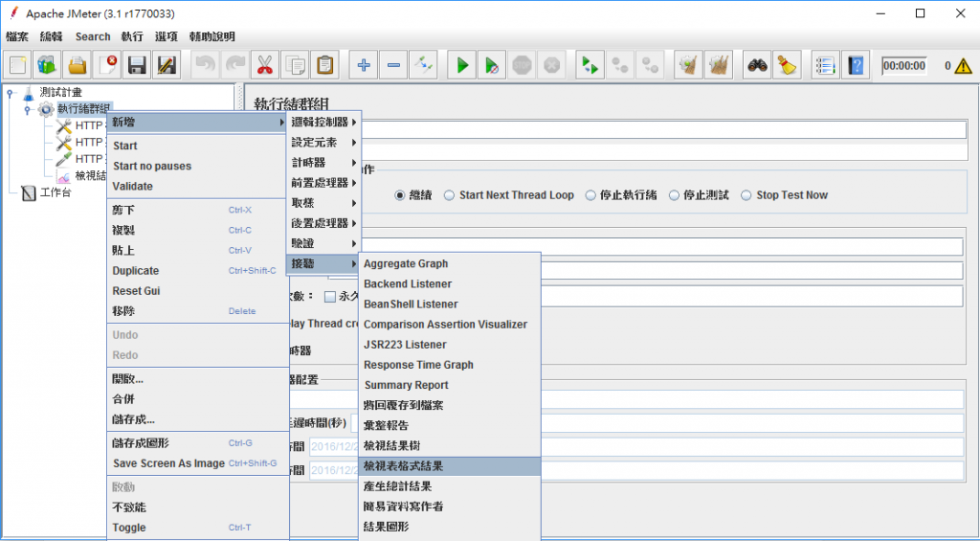The image size is (980, 541).
Task: Choose Aggregate Graph listener
Action: coord(450,264)
